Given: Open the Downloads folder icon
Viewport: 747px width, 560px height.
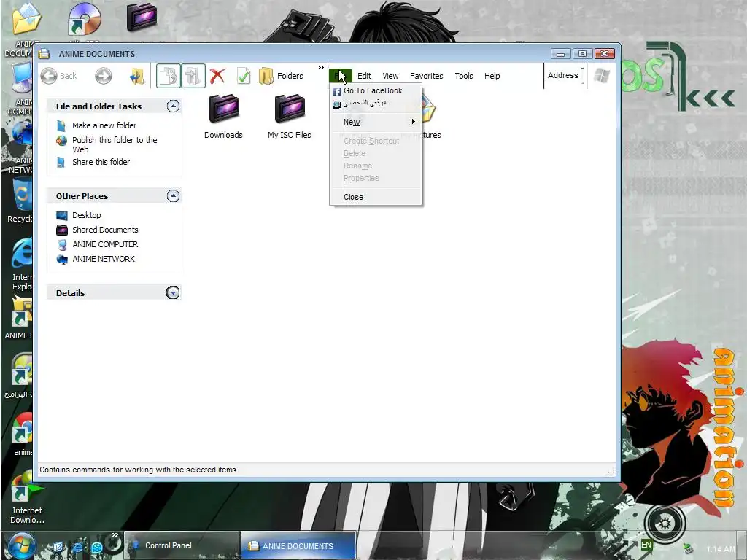Looking at the screenshot, I should tap(223, 117).
